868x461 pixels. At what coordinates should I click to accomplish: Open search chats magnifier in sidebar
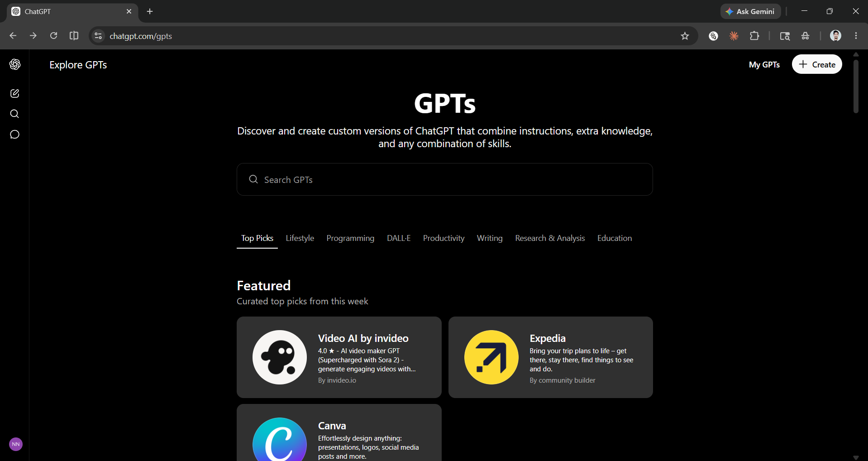coord(15,114)
